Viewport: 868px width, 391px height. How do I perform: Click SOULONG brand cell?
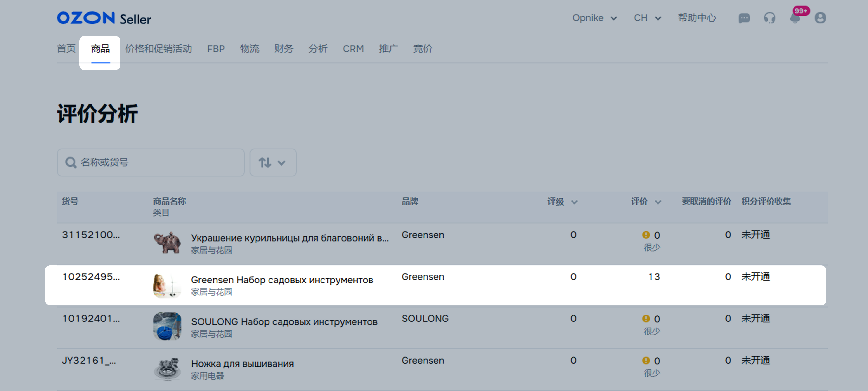coord(425,318)
